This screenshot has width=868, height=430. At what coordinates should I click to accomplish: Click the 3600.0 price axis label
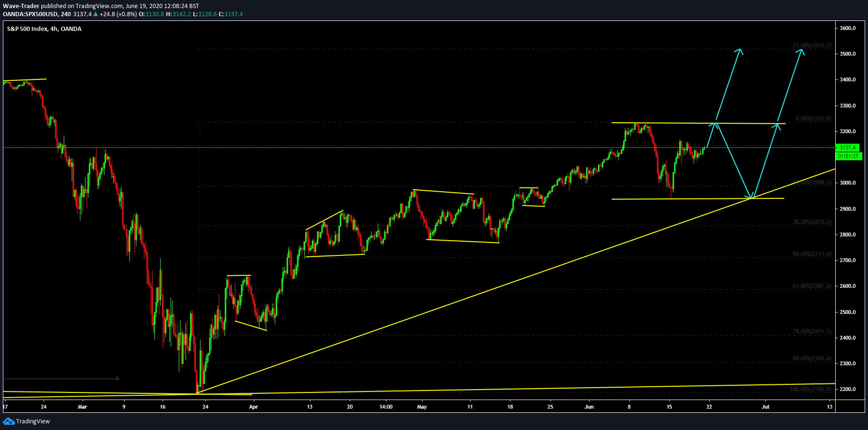pyautogui.click(x=848, y=28)
